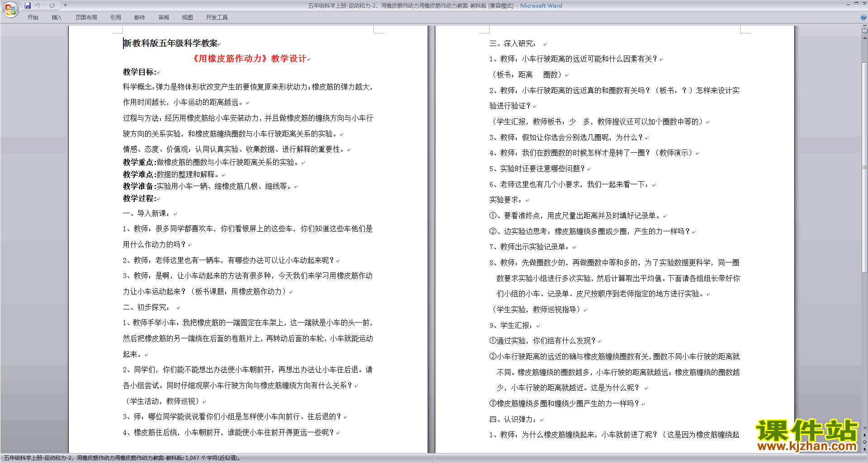Viewport: 868px width, 463px height.
Task: Click the bold label 教学重点:
Action: click(x=140, y=162)
